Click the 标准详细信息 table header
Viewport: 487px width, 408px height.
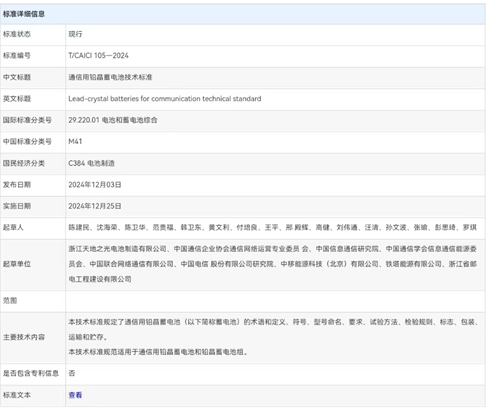point(243,14)
